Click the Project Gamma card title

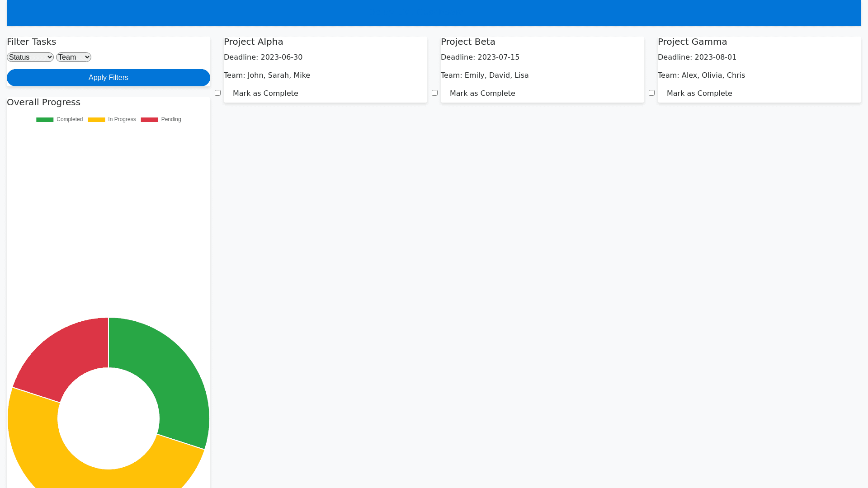692,42
